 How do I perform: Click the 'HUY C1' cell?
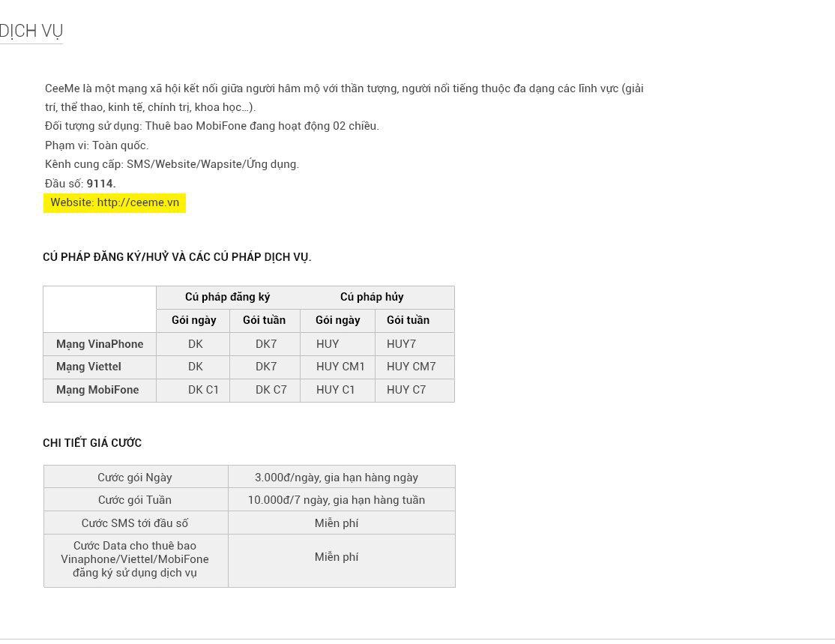[337, 390]
